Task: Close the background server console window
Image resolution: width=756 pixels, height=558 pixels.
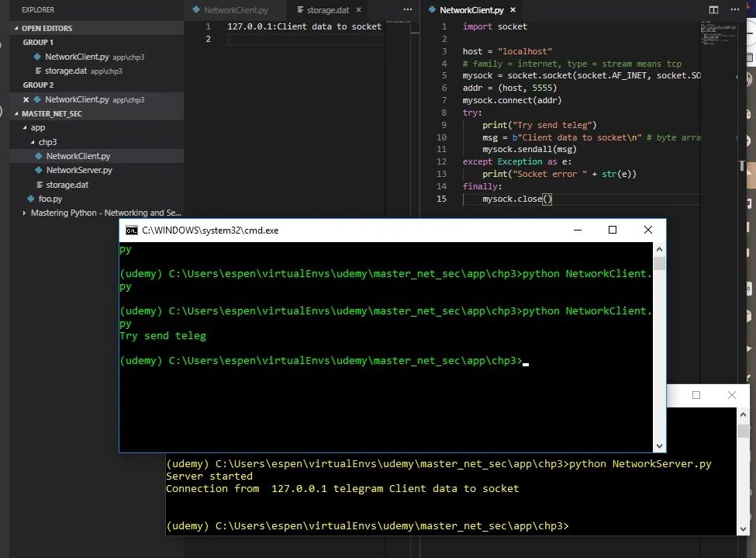Action: 732,395
